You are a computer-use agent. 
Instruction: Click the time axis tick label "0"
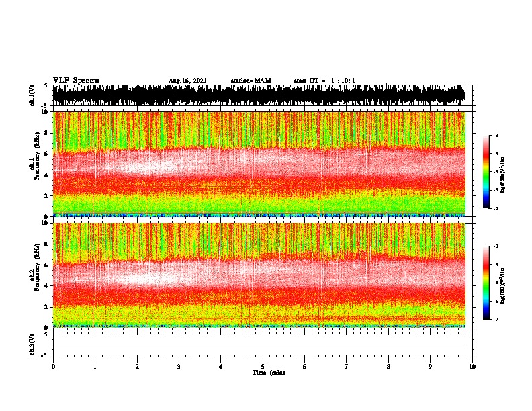[53, 367]
